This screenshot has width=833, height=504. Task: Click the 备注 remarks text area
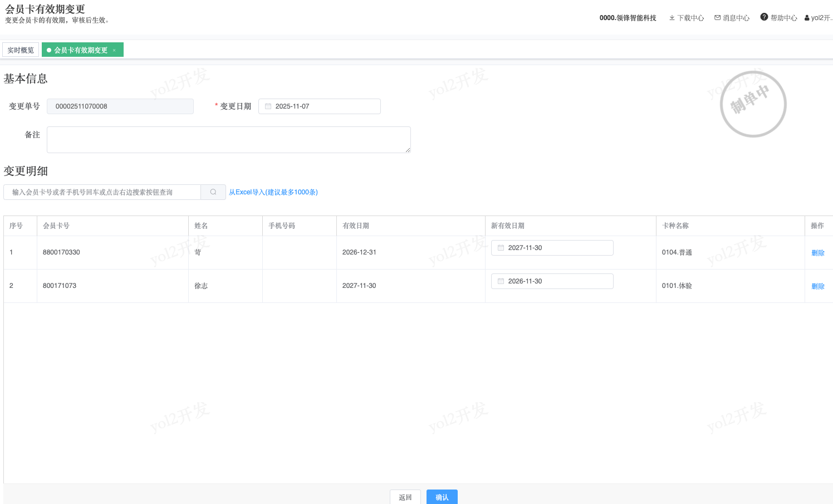tap(228, 140)
